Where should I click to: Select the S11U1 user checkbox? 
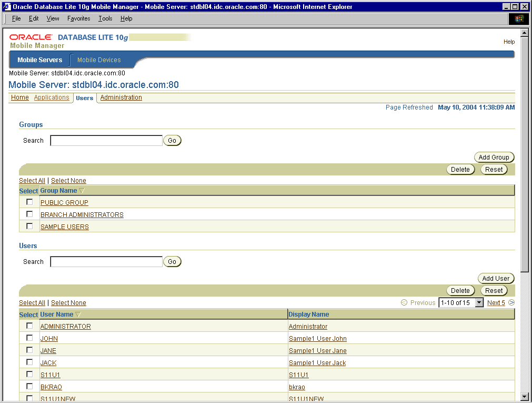29,374
